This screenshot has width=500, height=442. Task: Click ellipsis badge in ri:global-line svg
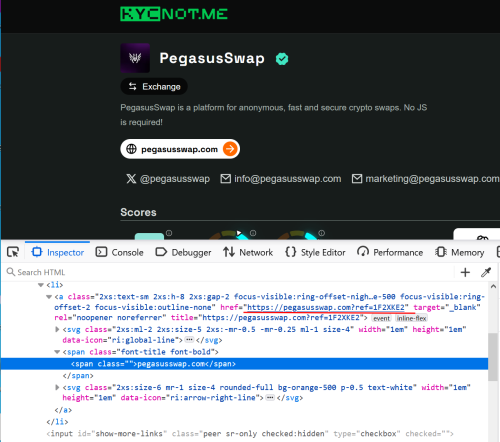click(x=189, y=340)
